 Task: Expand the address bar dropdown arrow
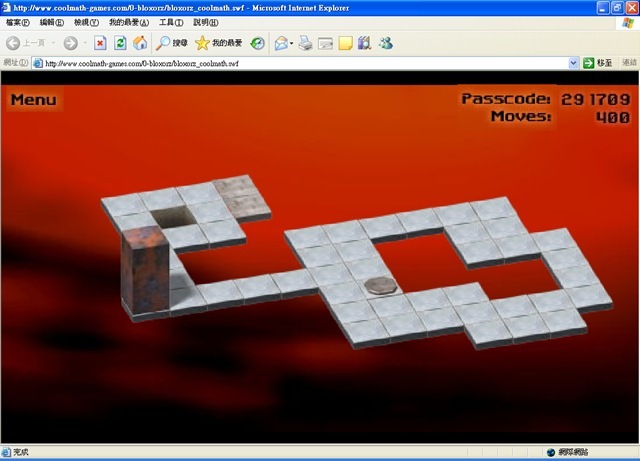pyautogui.click(x=573, y=63)
